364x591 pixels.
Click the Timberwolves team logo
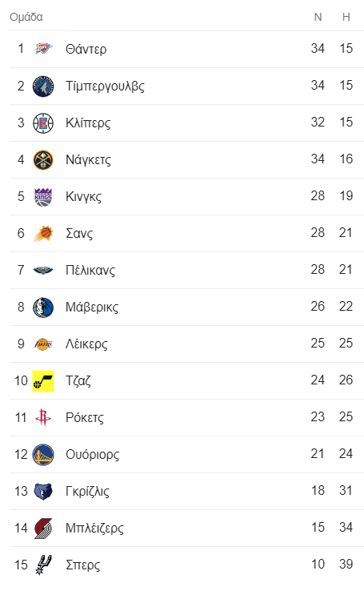tap(43, 86)
